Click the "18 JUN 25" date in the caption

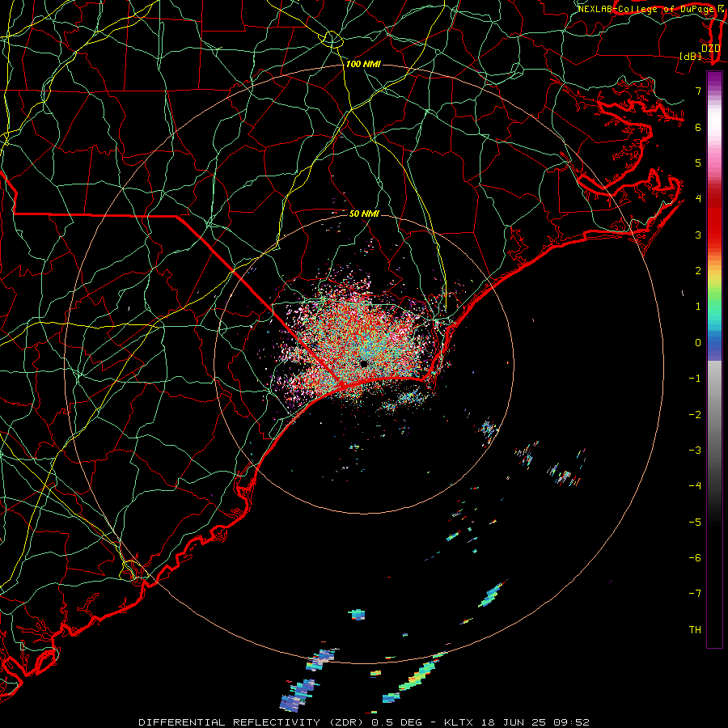[513, 722]
